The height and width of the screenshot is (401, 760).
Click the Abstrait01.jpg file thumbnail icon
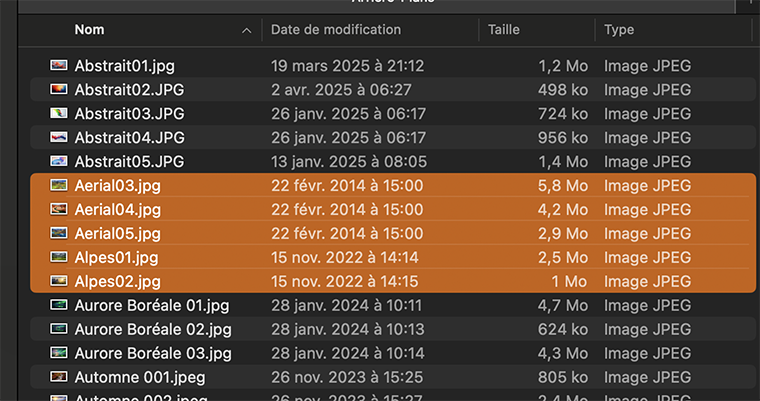pyautogui.click(x=59, y=66)
